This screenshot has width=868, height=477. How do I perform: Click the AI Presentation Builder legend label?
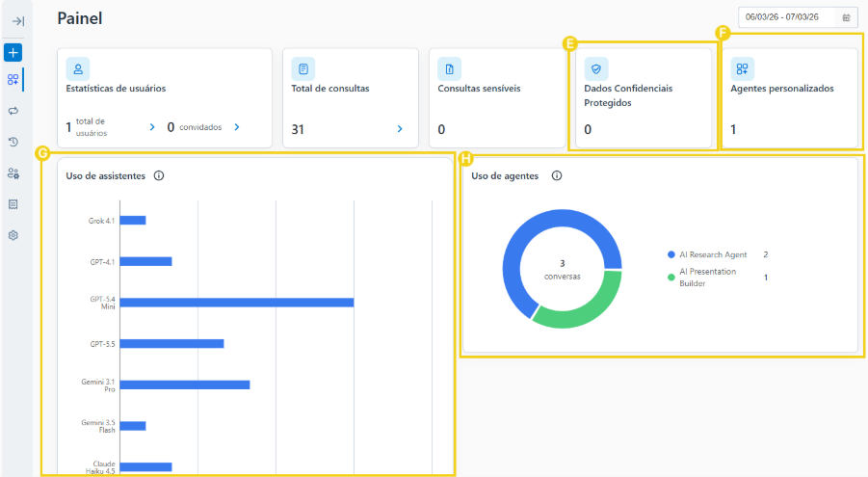707,278
